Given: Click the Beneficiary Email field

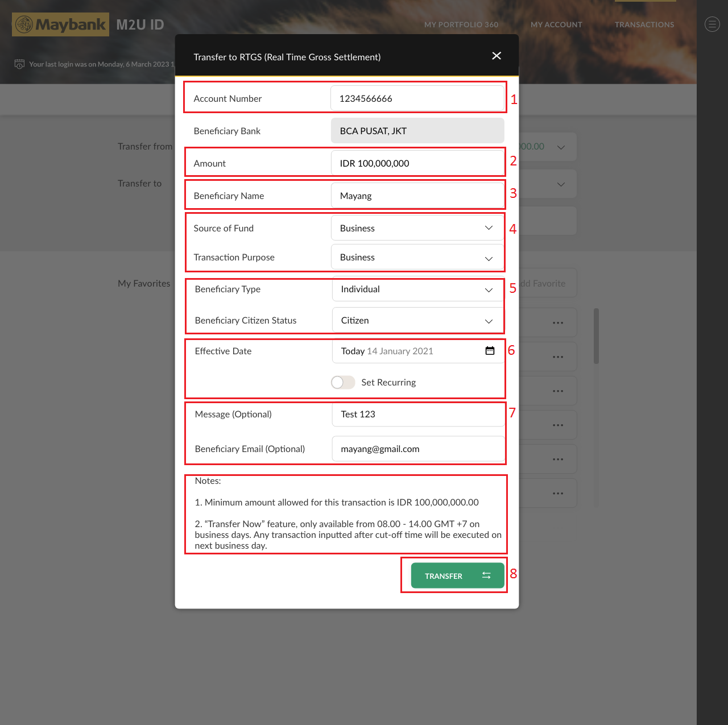Looking at the screenshot, I should (417, 449).
